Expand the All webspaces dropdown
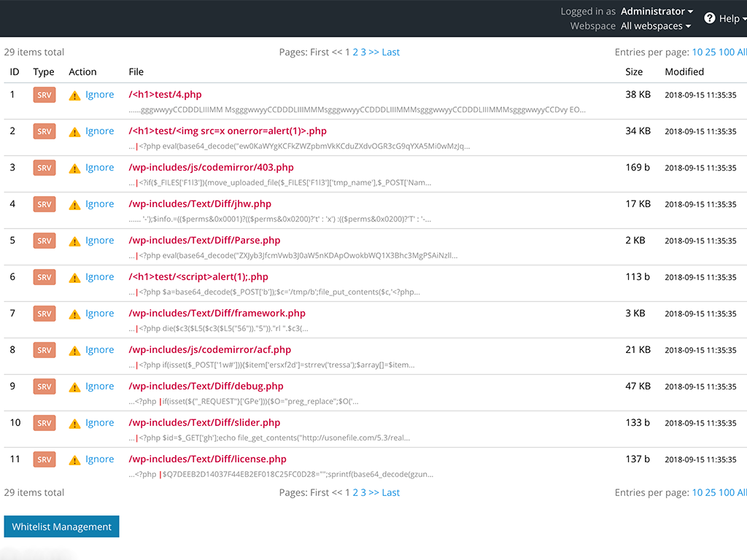The height and width of the screenshot is (560, 747). tap(656, 26)
